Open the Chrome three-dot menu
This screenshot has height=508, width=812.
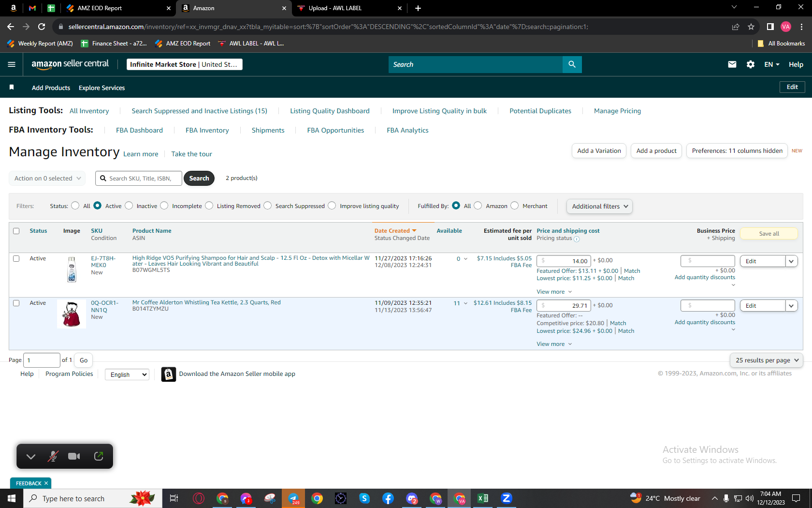(802, 27)
